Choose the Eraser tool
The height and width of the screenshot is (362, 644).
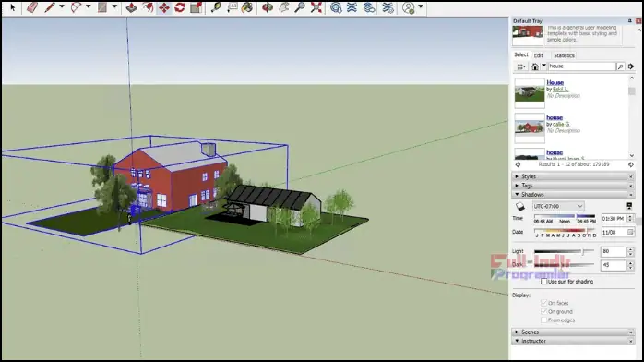(x=32, y=7)
